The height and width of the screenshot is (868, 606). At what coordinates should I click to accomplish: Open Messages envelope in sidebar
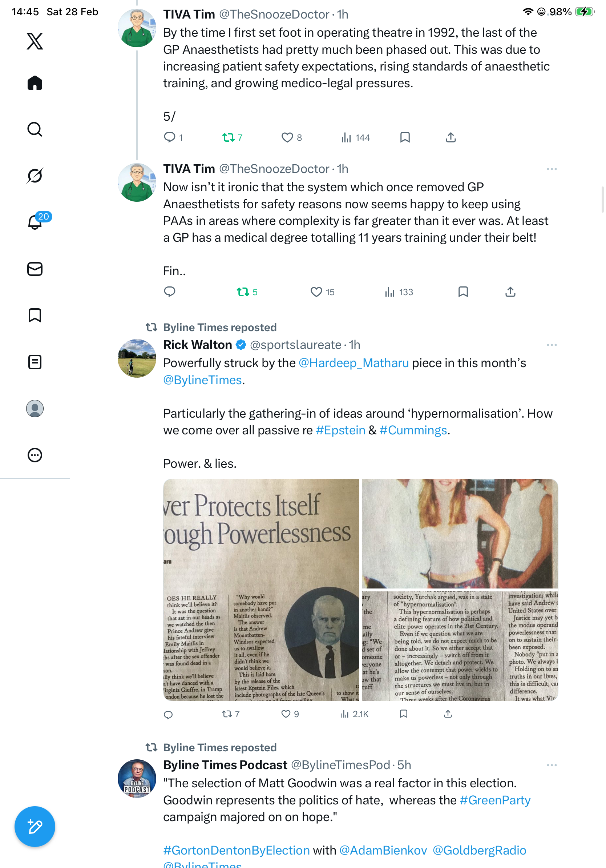(x=35, y=269)
